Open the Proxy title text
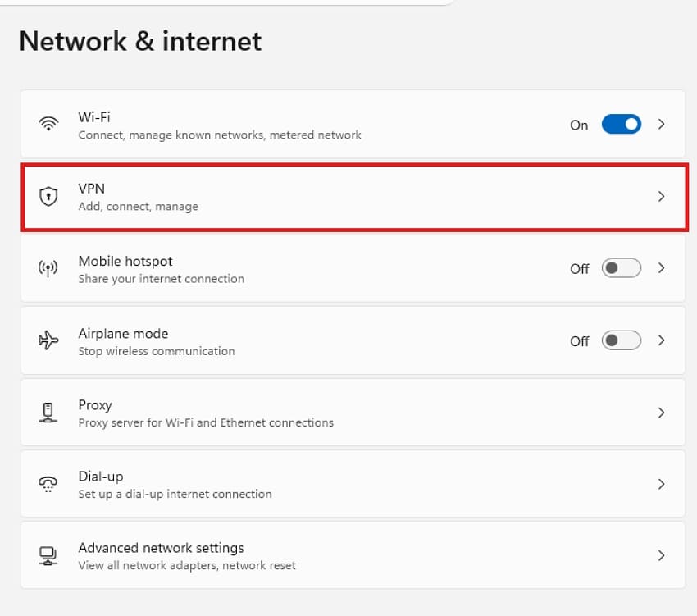This screenshot has height=616, width=697. 95,405
